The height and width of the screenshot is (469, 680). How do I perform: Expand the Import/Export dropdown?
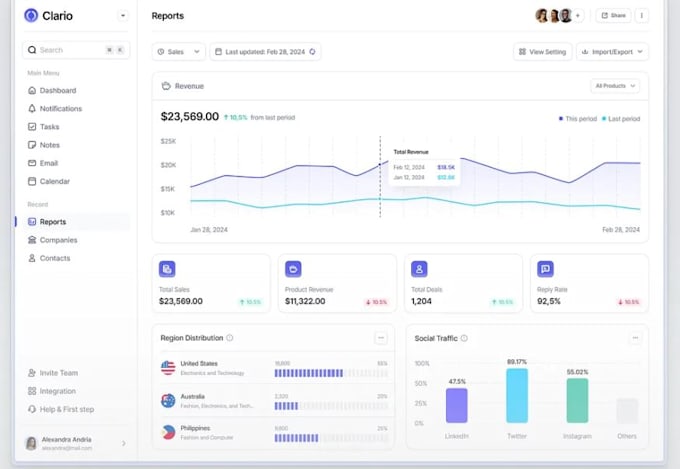pyautogui.click(x=612, y=51)
